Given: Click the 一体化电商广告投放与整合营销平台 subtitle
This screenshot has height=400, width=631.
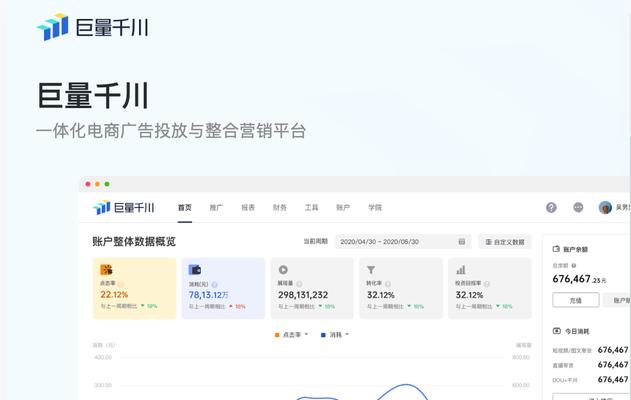Looking at the screenshot, I should point(171,131).
